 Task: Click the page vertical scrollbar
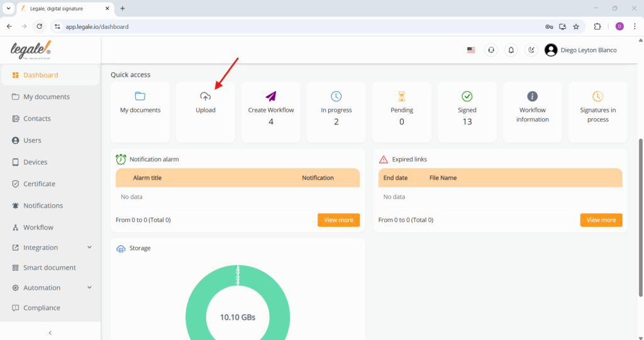click(640, 217)
